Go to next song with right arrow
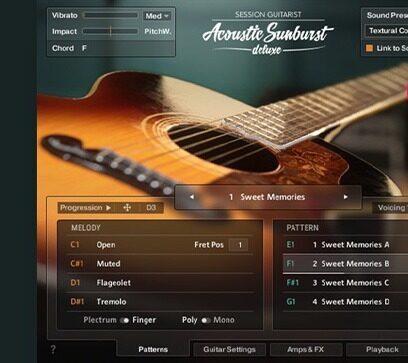 click(346, 197)
